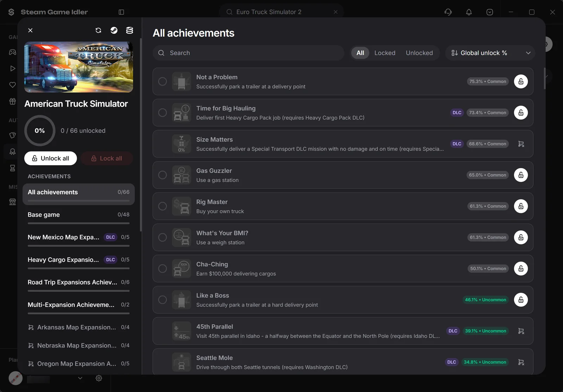Screen dimensions: 563x392
Task: Clear the Euro Truck Simulator 2 search
Action: click(x=336, y=12)
